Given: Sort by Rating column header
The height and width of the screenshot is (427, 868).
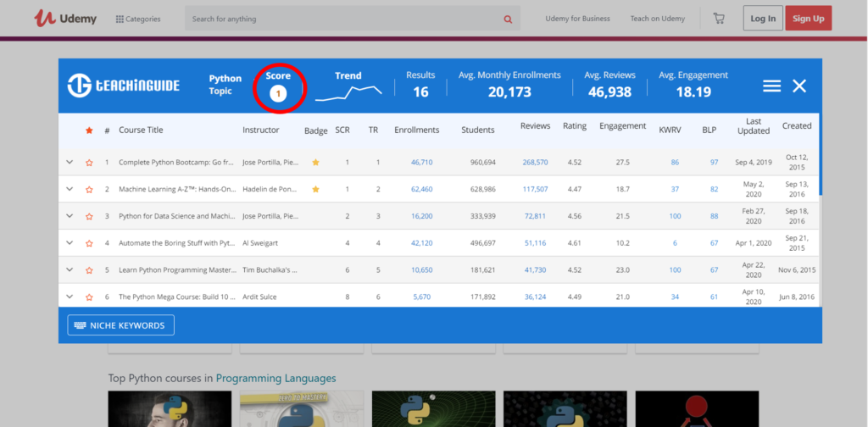Looking at the screenshot, I should [575, 126].
